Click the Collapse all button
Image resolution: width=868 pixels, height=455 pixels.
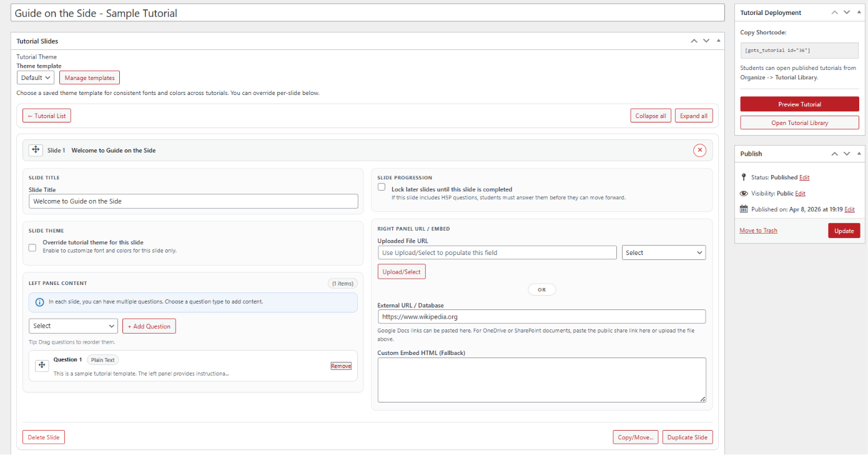click(651, 116)
